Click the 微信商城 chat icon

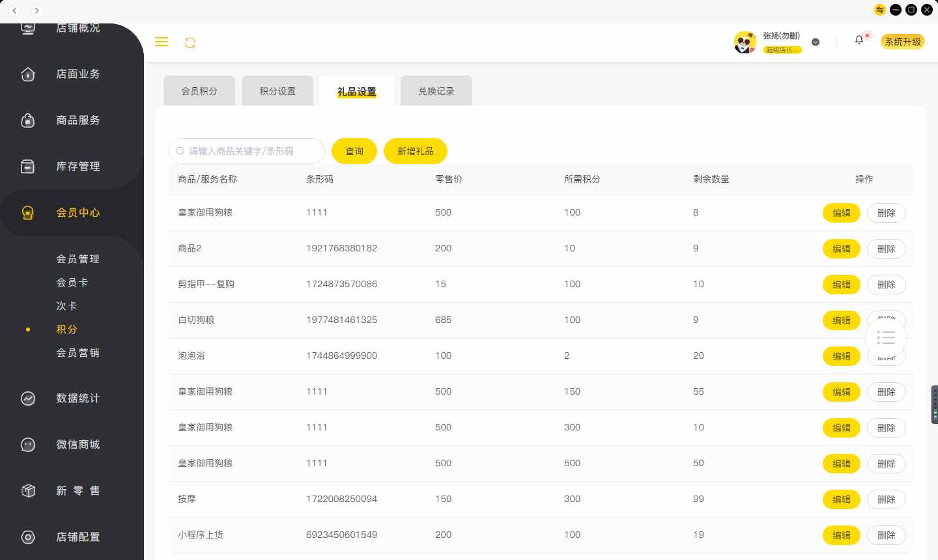(x=28, y=445)
